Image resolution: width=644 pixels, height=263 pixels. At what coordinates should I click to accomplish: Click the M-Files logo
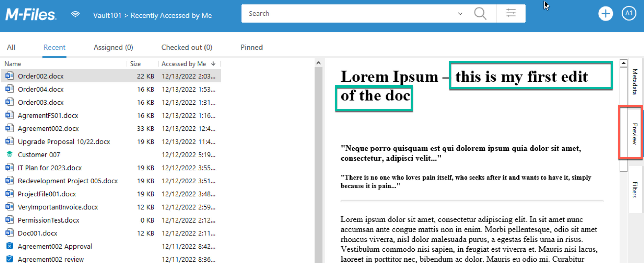pos(31,14)
